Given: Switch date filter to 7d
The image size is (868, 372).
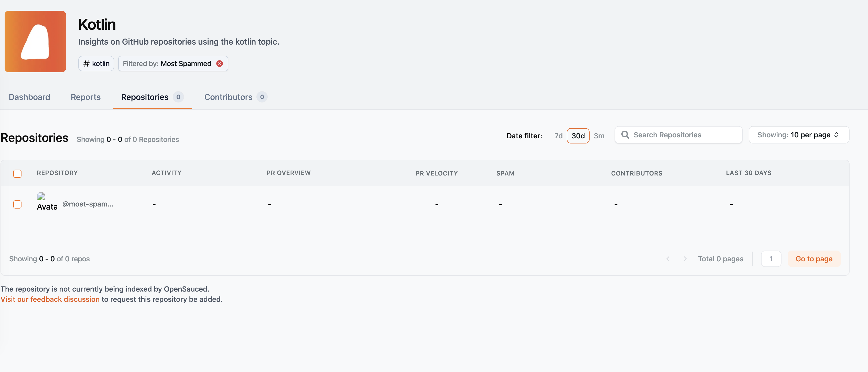Looking at the screenshot, I should click(x=558, y=136).
